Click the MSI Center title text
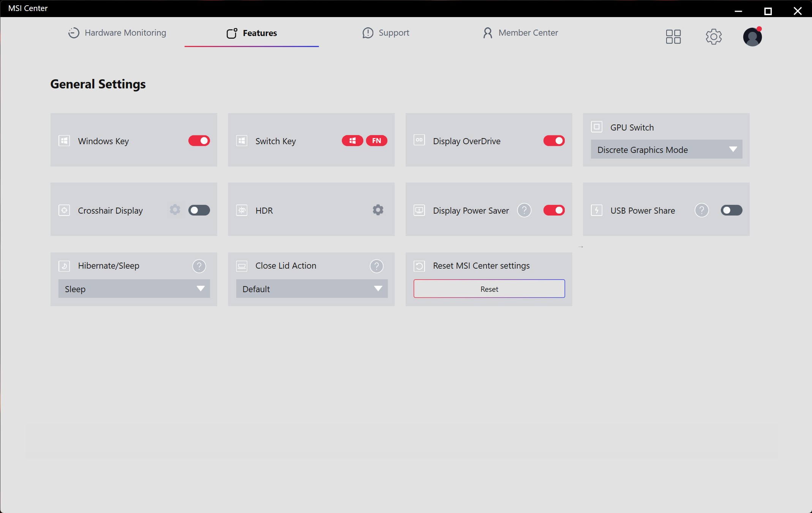This screenshot has height=513, width=812. [28, 8]
